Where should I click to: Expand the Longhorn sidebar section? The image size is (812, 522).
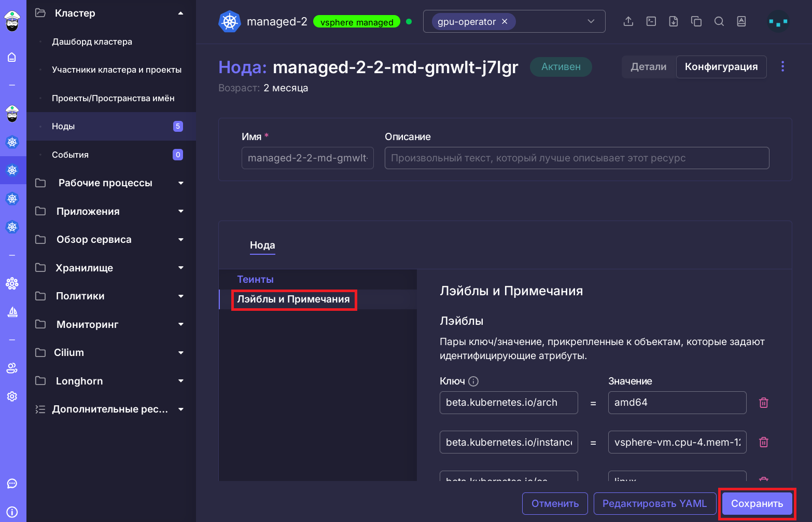click(x=181, y=381)
